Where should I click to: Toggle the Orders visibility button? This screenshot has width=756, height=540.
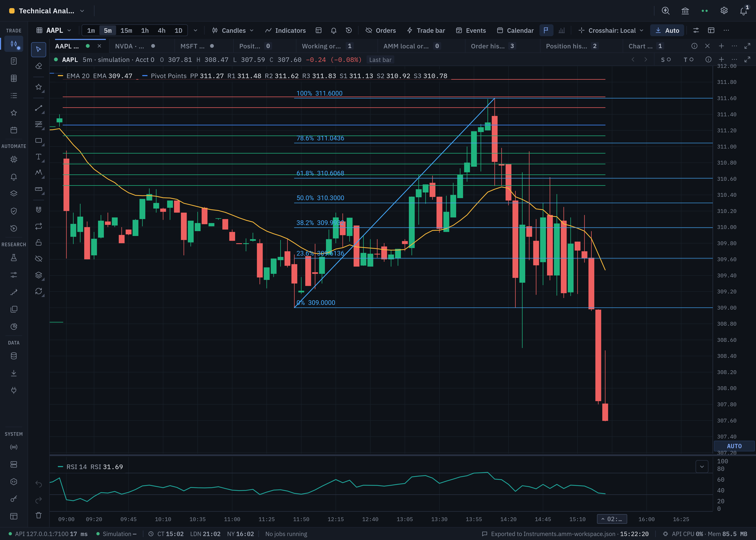point(381,30)
